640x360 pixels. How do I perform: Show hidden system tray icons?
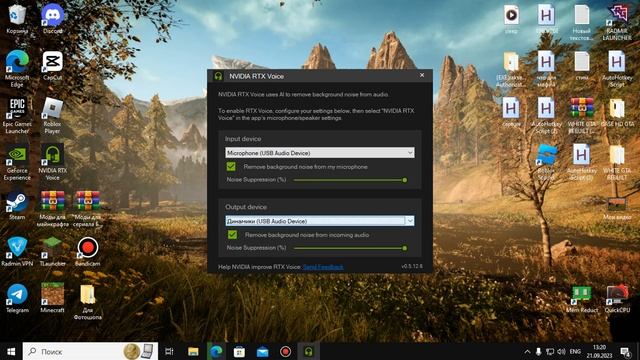tap(527, 351)
